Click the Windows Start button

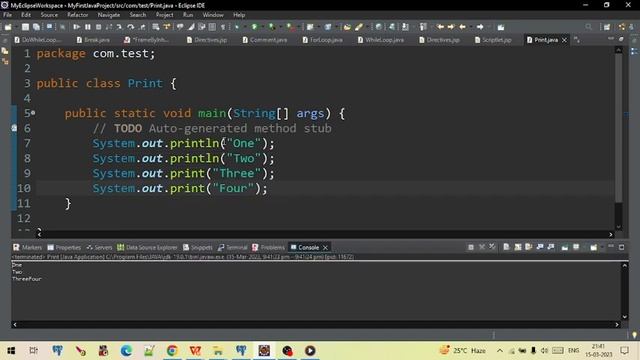(x=11, y=351)
